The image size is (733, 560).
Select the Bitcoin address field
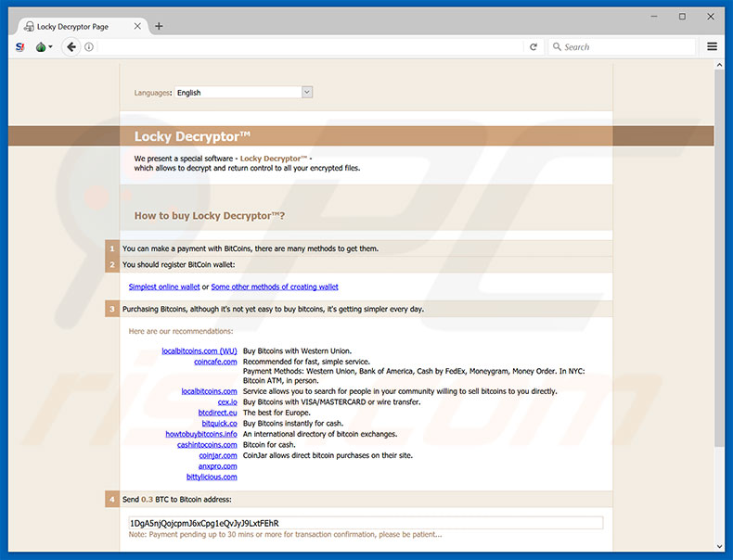click(366, 523)
